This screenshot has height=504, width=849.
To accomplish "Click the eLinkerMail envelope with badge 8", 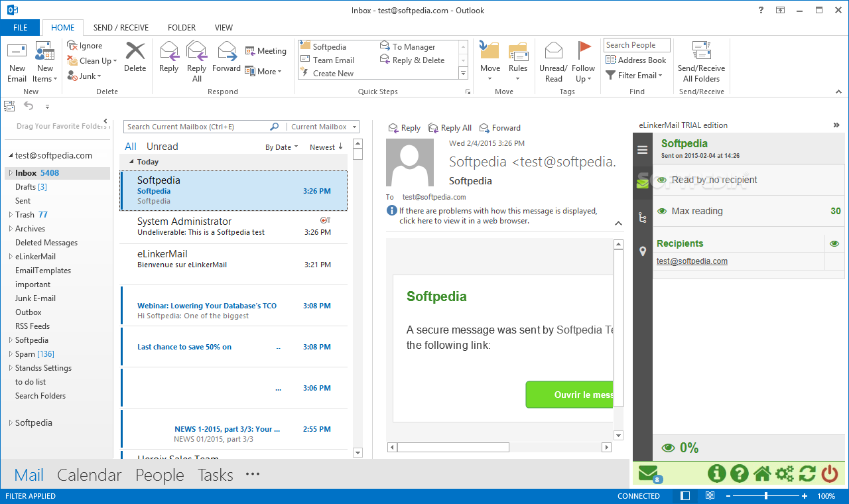I will 649,473.
